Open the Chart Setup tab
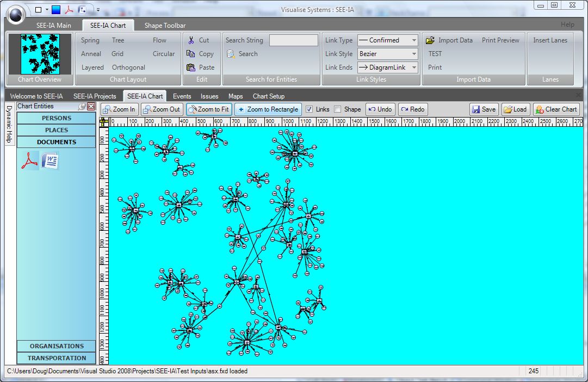Viewport: 588px width, 382px height. click(x=268, y=96)
